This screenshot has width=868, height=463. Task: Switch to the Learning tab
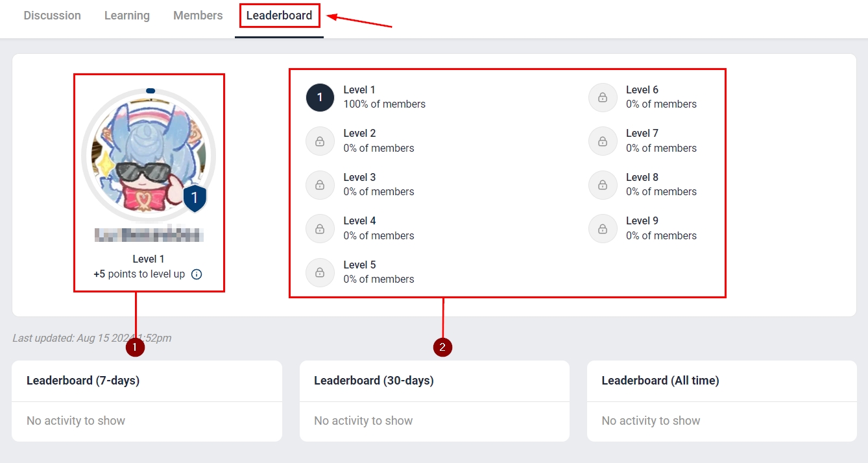[x=127, y=16]
